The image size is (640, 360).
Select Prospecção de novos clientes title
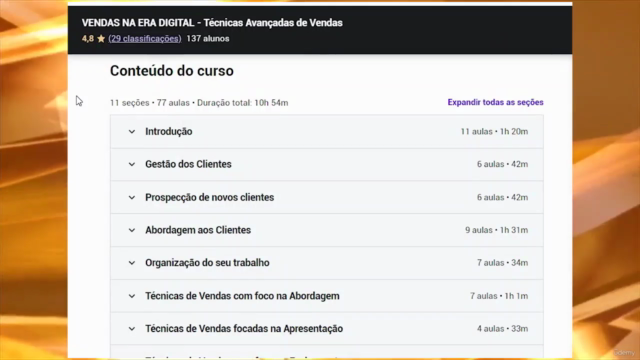pos(209,197)
